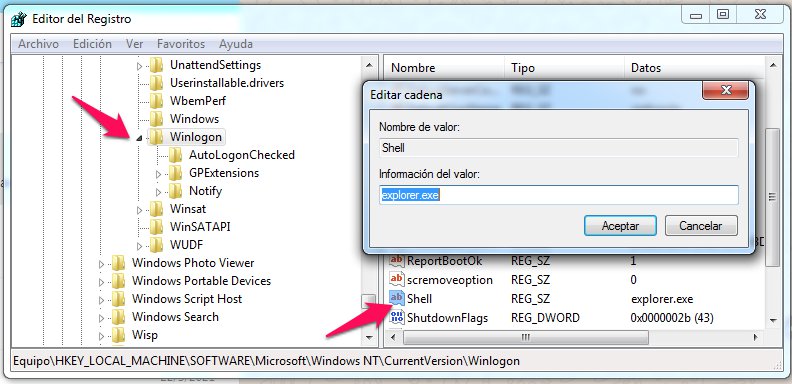Select the WbemPerf folder icon
The width and height of the screenshot is (792, 384).
coord(157,101)
